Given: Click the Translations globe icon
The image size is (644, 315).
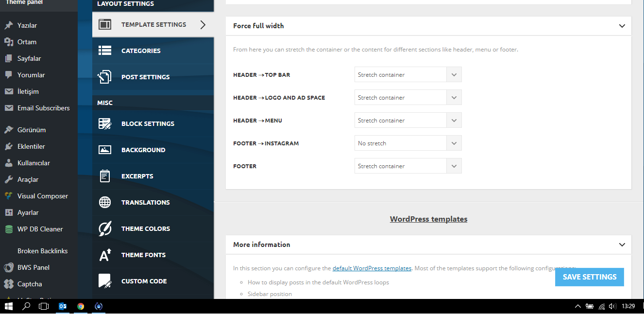Looking at the screenshot, I should [x=105, y=202].
